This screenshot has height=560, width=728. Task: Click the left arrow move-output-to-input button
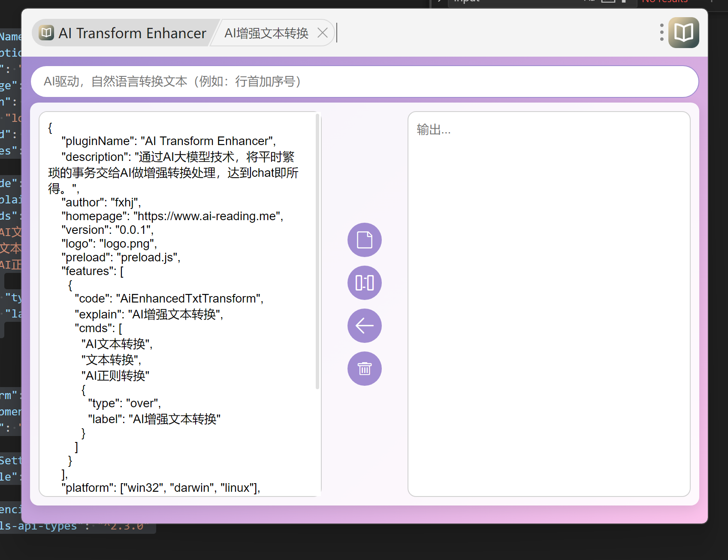pos(364,326)
